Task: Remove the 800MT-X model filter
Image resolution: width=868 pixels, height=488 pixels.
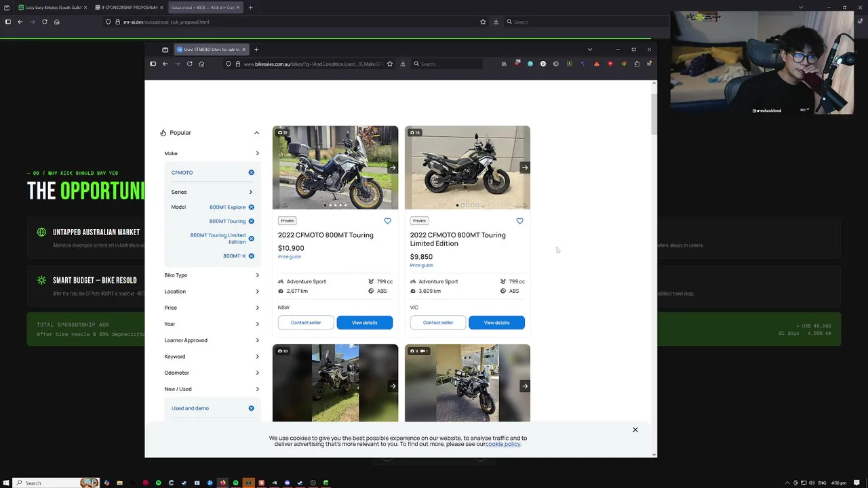Action: click(251, 256)
